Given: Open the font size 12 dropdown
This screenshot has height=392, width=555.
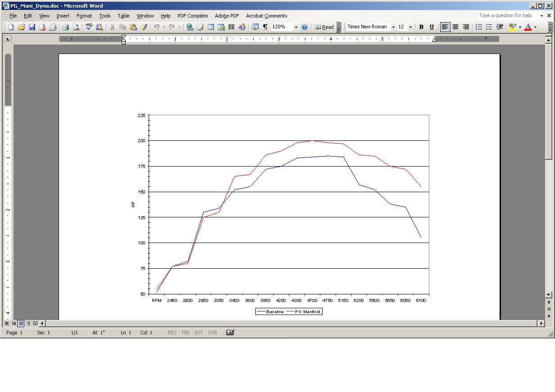Looking at the screenshot, I should (410, 27).
